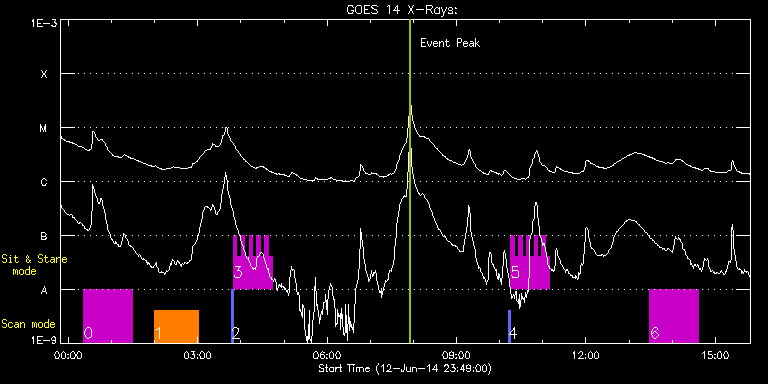Click the green Event Peak vertical line
This screenshot has width=768, height=384.
(410, 181)
